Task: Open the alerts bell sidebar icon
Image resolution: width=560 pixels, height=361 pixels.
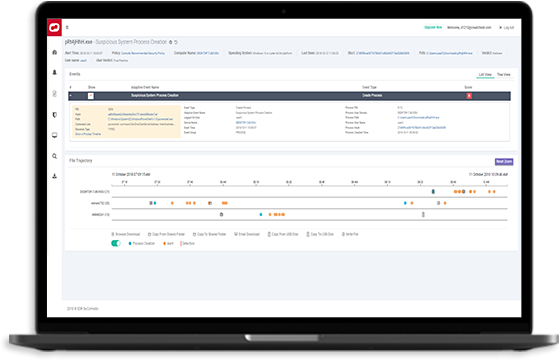Action: point(55,72)
